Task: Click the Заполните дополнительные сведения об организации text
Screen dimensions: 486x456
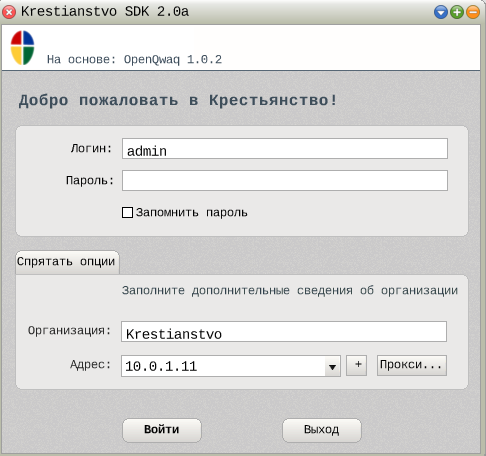Action: tap(290, 291)
